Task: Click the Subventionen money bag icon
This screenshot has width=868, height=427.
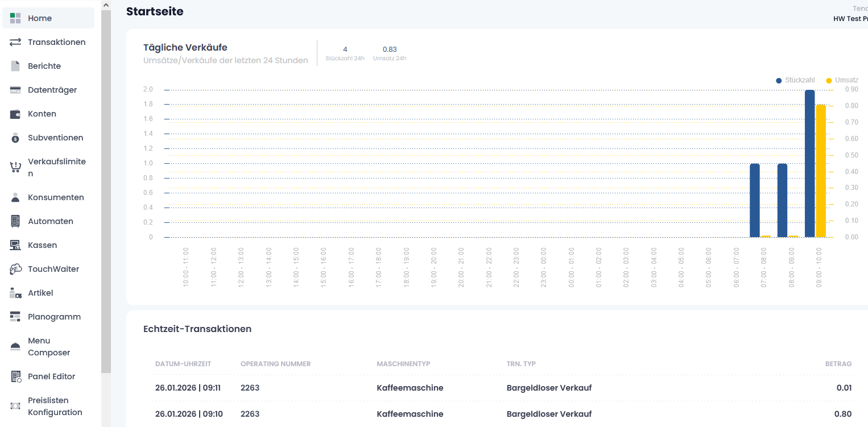Action: pyautogui.click(x=15, y=138)
